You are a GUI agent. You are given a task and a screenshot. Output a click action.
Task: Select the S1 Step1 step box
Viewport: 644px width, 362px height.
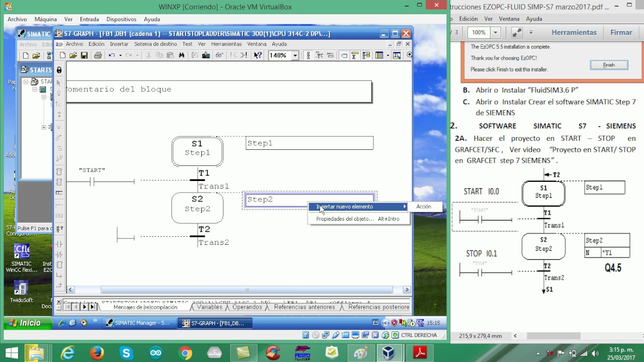197,151
